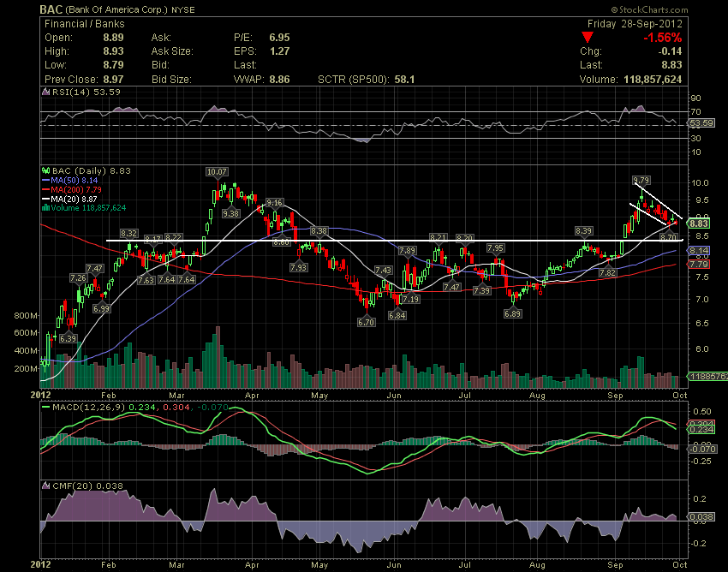Select the red MA(200) legend line
728x572 pixels.
[45, 189]
